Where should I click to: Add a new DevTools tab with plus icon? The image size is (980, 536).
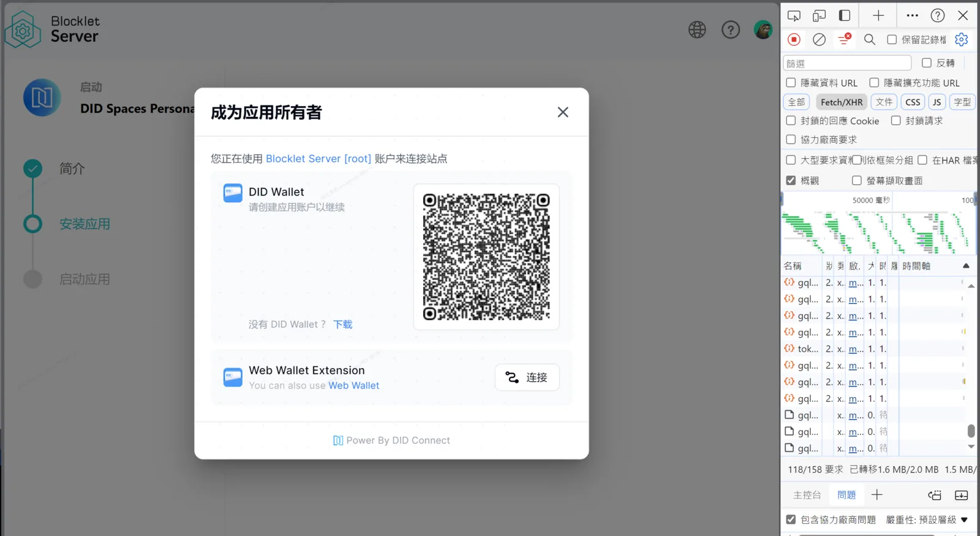point(878,16)
